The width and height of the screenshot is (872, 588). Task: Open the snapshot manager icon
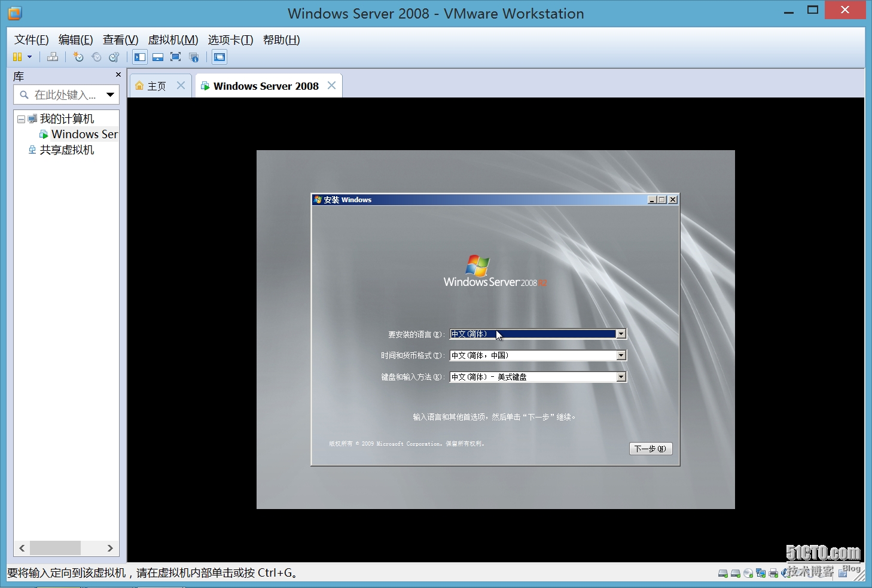click(x=114, y=57)
